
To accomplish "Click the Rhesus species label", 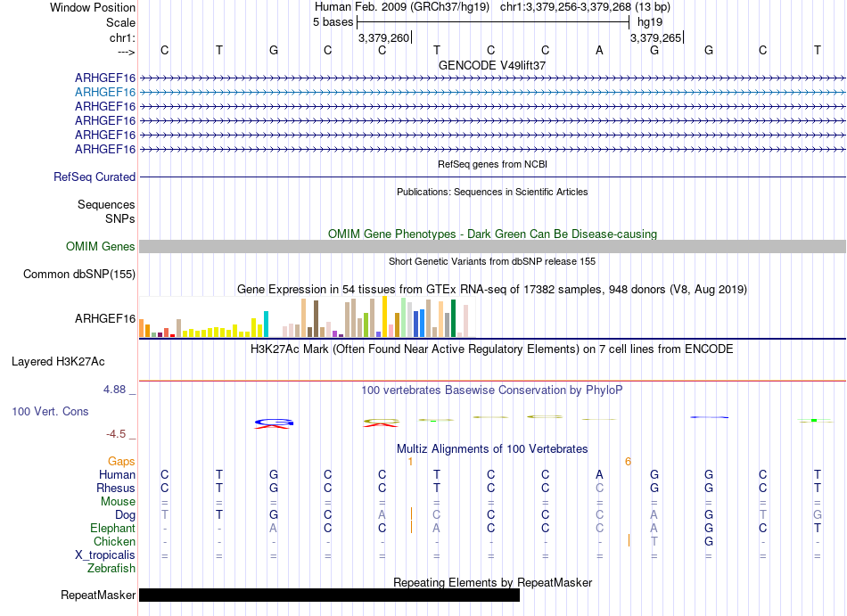I will tap(116, 488).
